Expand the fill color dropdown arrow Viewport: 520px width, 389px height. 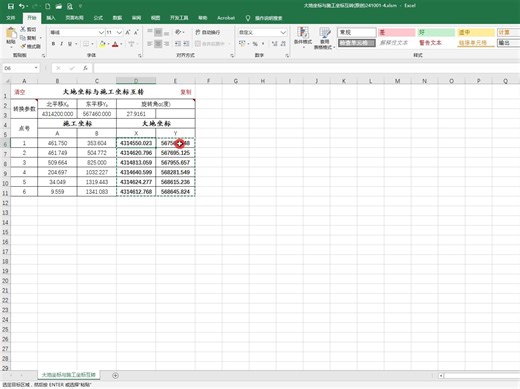pos(109,44)
